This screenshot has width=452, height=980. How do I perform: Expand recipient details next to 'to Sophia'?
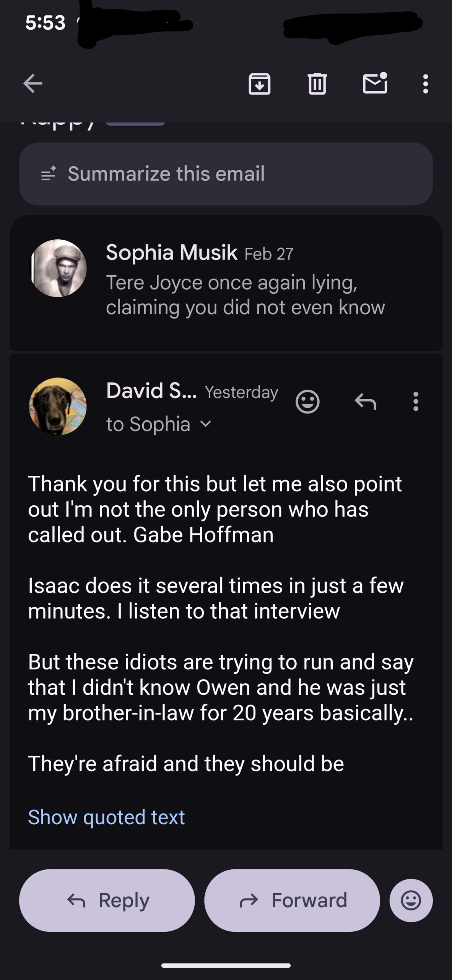[206, 424]
